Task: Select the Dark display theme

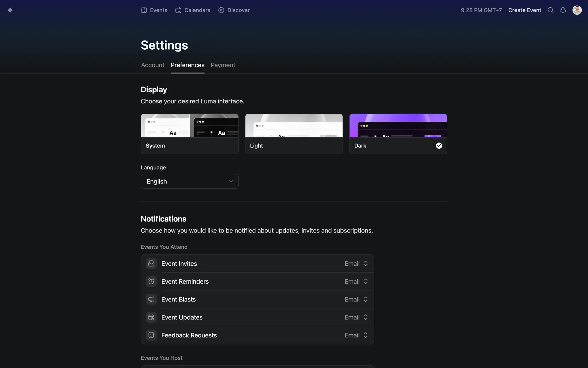Action: [398, 134]
